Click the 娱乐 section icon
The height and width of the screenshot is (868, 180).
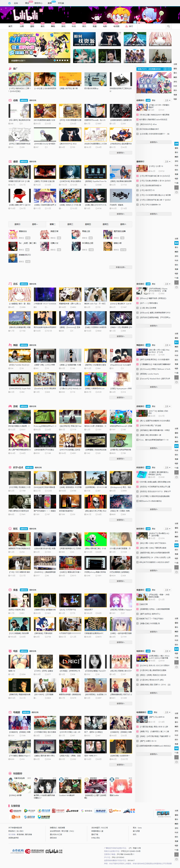[x=10, y=529]
